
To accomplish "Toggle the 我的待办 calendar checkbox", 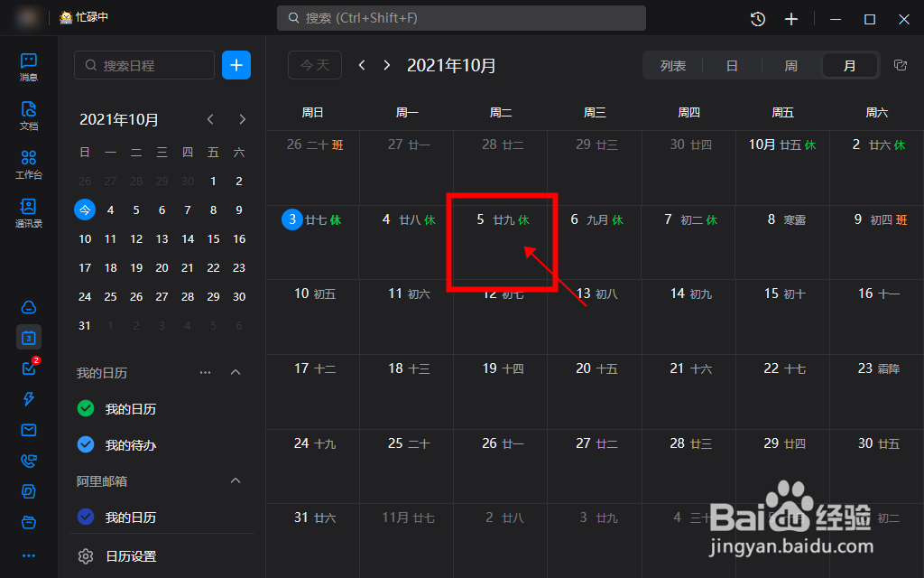I will pos(86,444).
